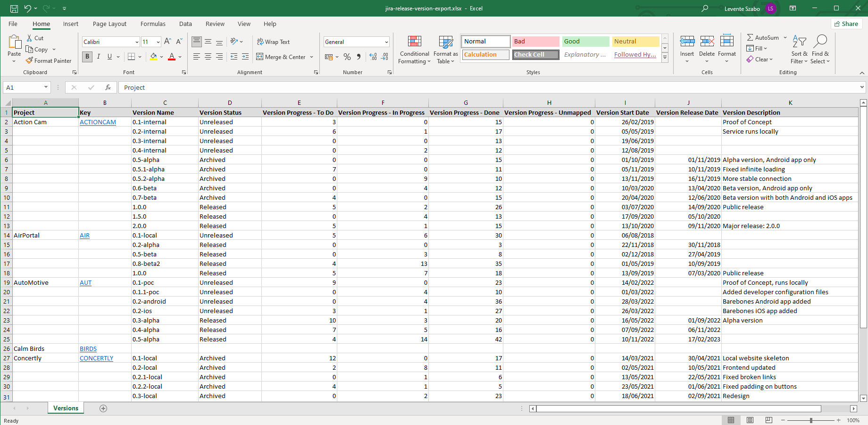This screenshot has height=425, width=868.
Task: Click the Share button
Action: point(846,24)
